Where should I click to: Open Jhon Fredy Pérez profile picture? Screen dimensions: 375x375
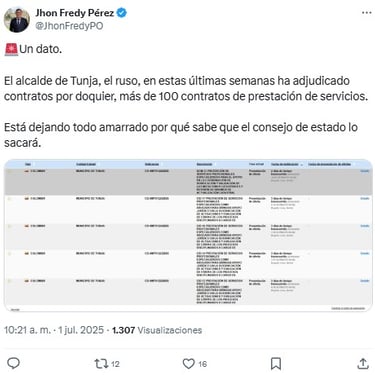[17, 19]
